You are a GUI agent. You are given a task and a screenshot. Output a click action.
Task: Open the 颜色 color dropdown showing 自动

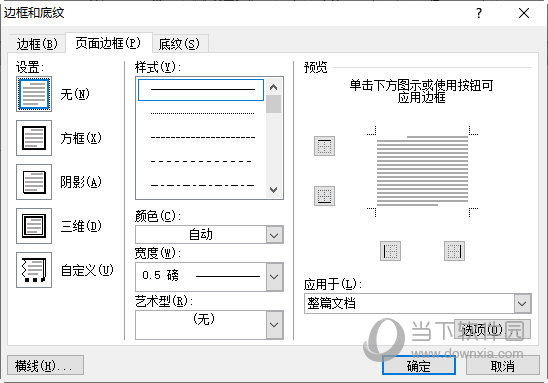pyautogui.click(x=209, y=234)
